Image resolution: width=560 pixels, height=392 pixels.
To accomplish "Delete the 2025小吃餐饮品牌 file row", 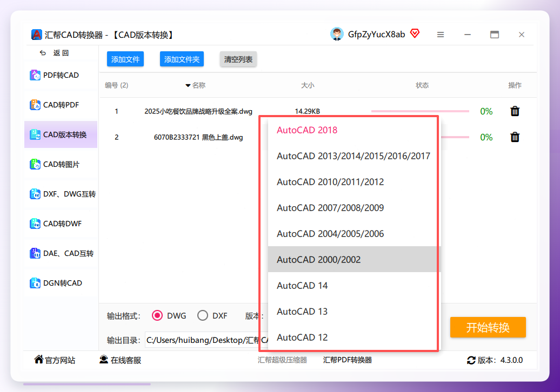I will click(515, 111).
